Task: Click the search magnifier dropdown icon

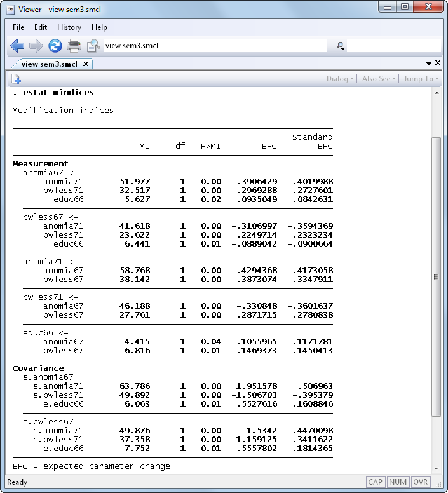Action: click(x=341, y=46)
